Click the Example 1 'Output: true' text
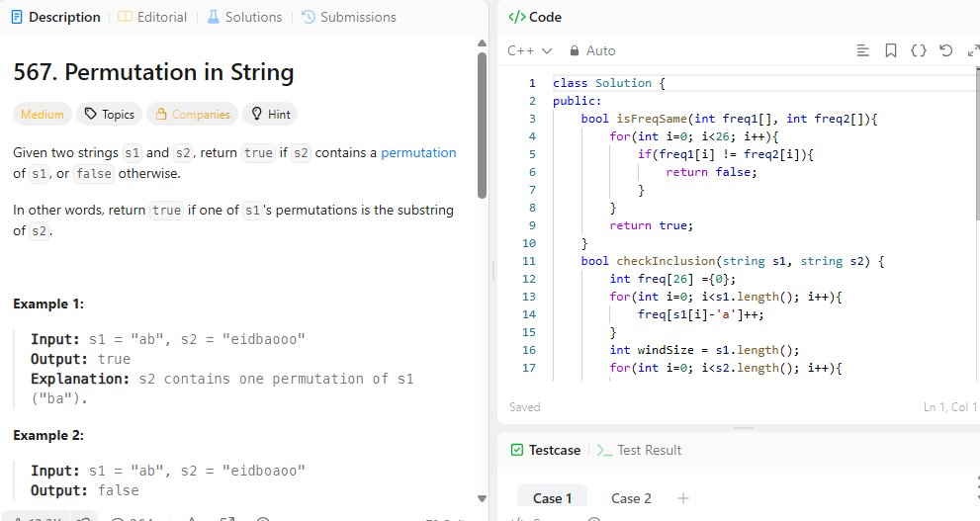Viewport: 980px width, 521px height. point(81,359)
